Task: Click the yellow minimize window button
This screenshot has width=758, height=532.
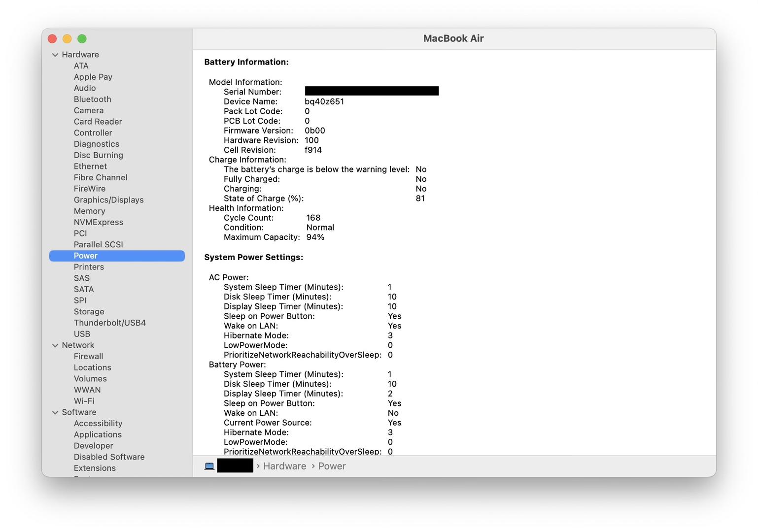Action: click(67, 39)
